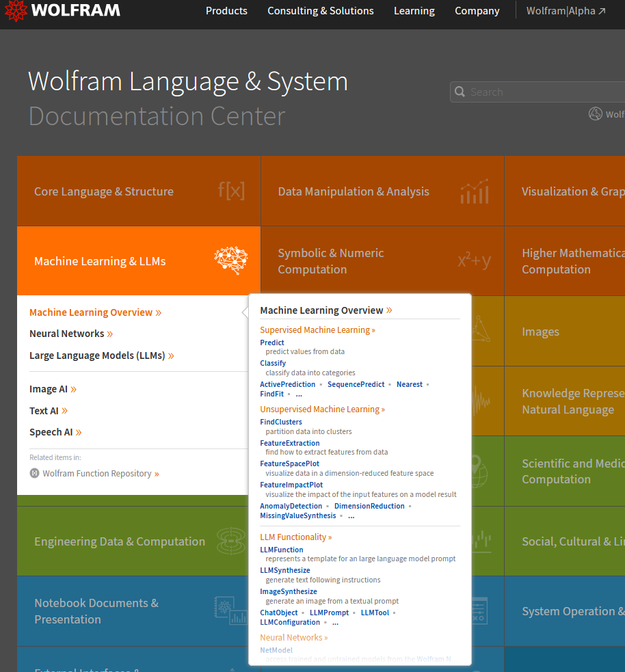
Task: Open the FindClusters function link
Action: click(281, 422)
